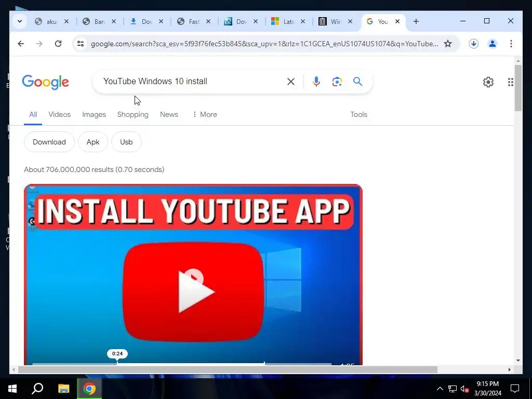
Task: Select the All results filter
Action: pos(33,114)
